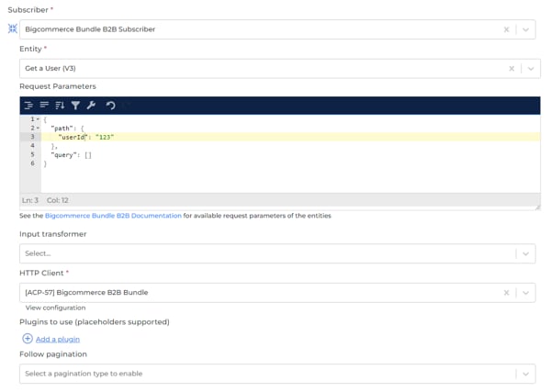The image size is (551, 392).
Task: Open the Bigcommerce Bundle B2B Documentation link
Action: [x=113, y=216]
